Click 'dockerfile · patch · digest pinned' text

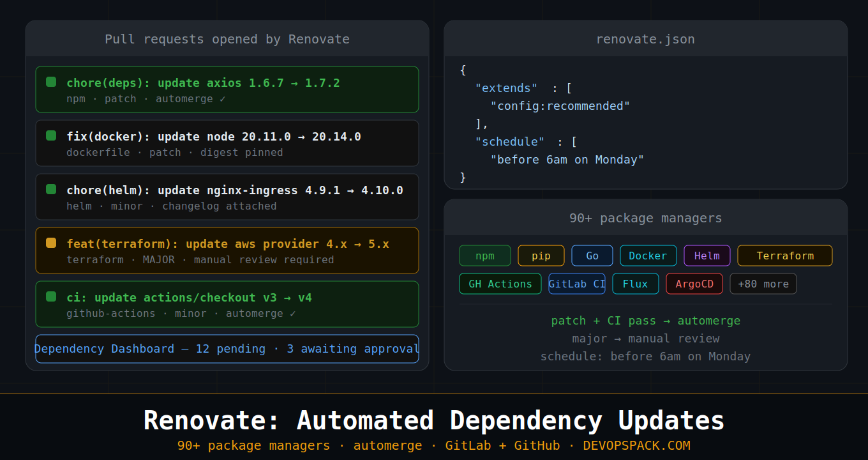tap(175, 153)
